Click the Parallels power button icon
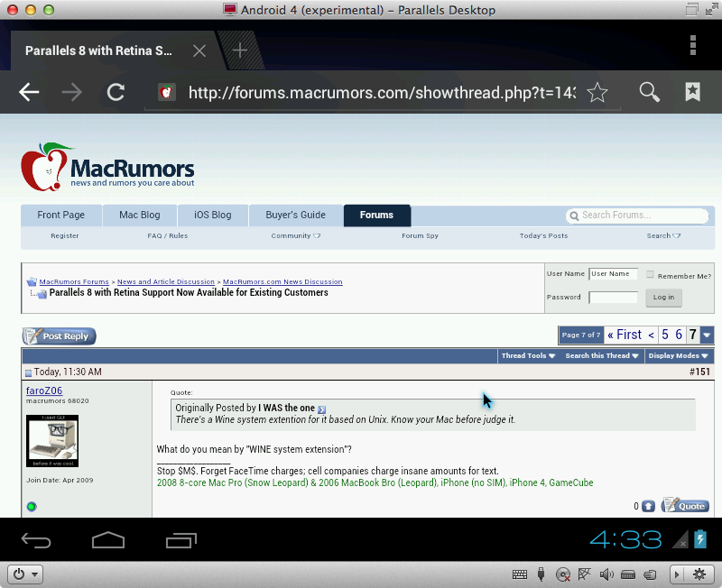The image size is (722, 588). coord(19,574)
